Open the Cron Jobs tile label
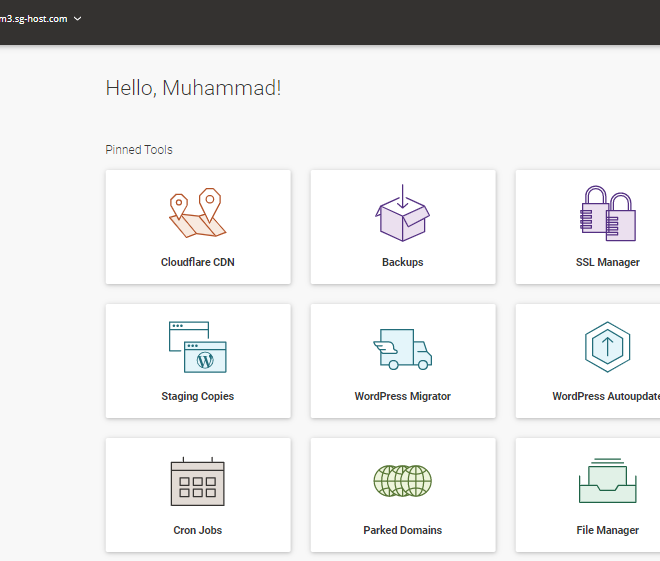Image resolution: width=660 pixels, height=561 pixels. click(x=197, y=530)
